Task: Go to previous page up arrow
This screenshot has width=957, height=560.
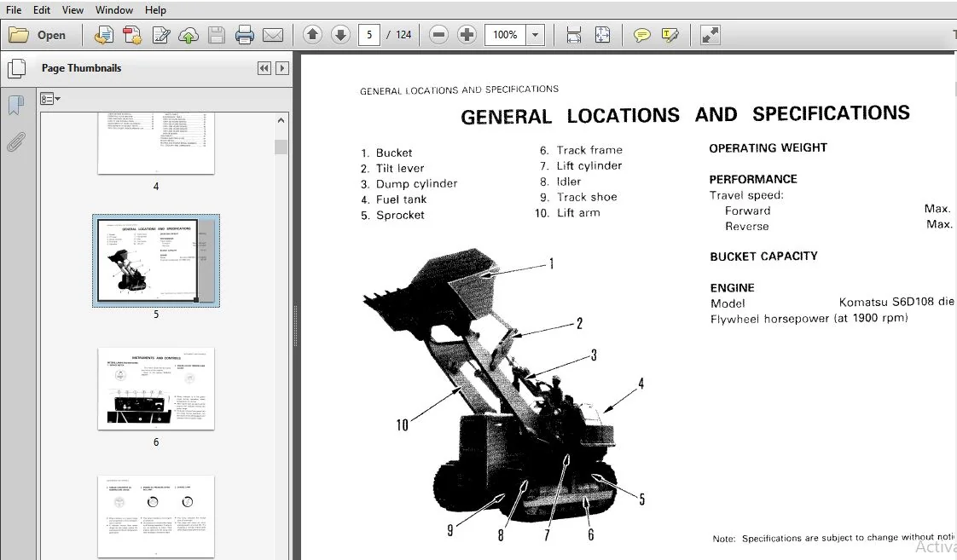Action: pyautogui.click(x=312, y=35)
